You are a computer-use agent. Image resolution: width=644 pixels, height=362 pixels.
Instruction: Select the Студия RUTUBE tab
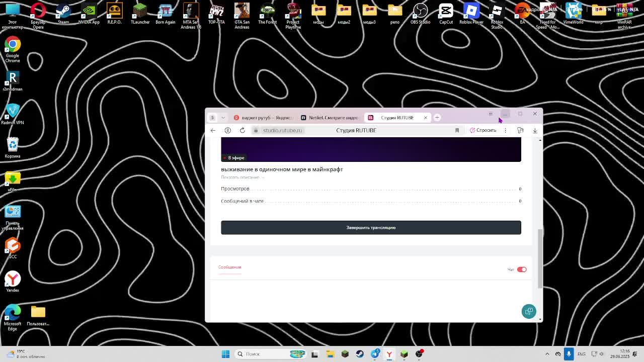(x=397, y=118)
